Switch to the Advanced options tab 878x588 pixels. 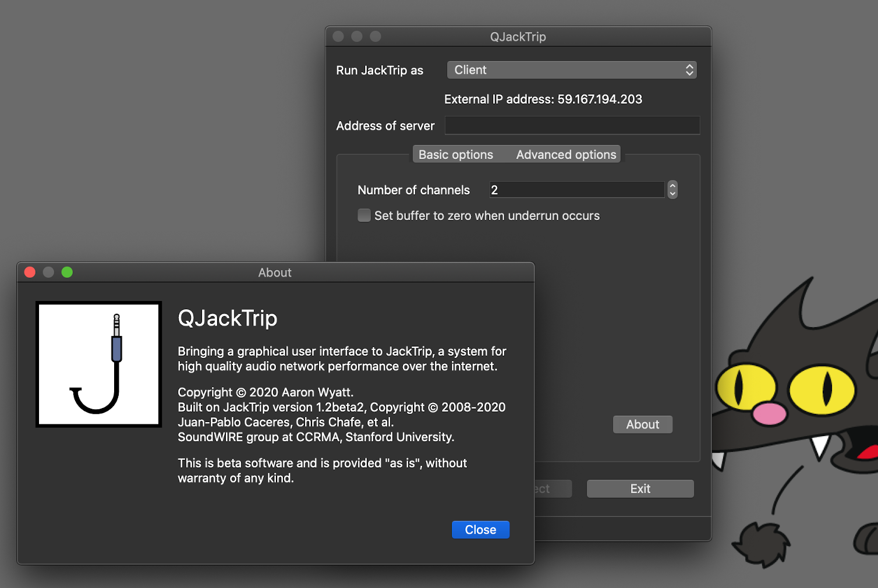566,154
